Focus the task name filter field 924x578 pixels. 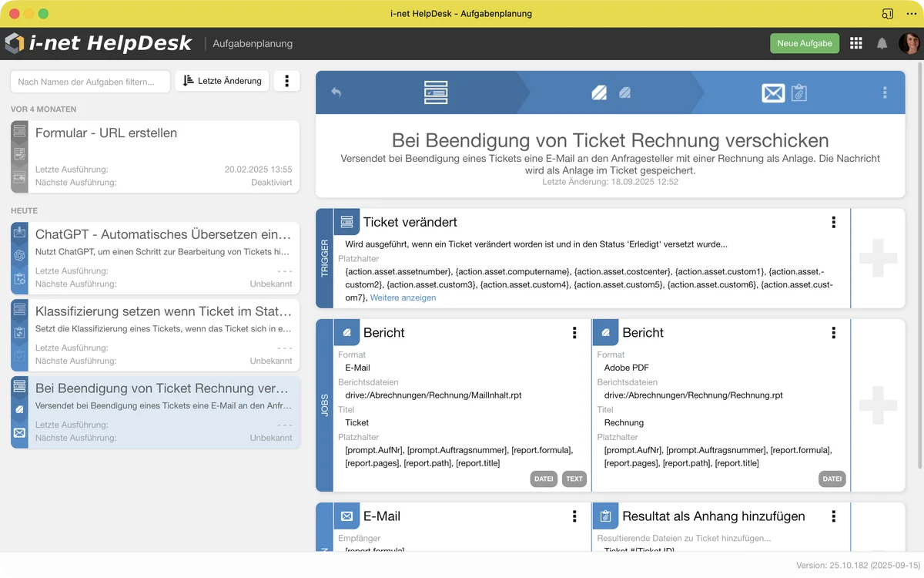click(x=90, y=82)
